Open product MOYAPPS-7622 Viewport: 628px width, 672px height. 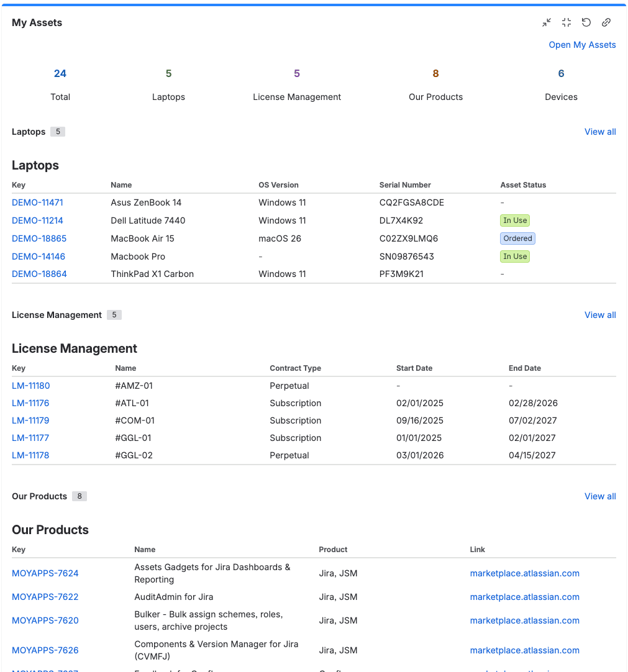point(45,597)
